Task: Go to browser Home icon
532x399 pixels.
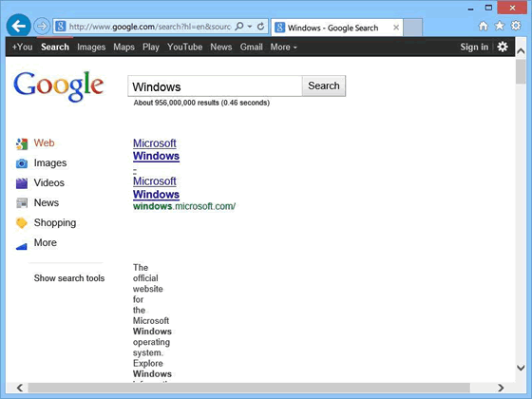Action: click(484, 26)
